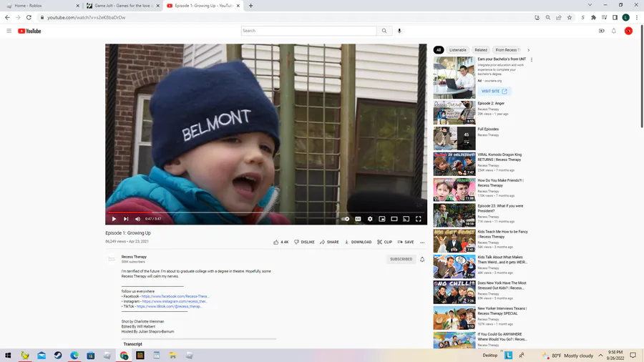Open the YouTube guide hamburger menu
Viewport: 644px width, 362px height.
click(x=9, y=31)
